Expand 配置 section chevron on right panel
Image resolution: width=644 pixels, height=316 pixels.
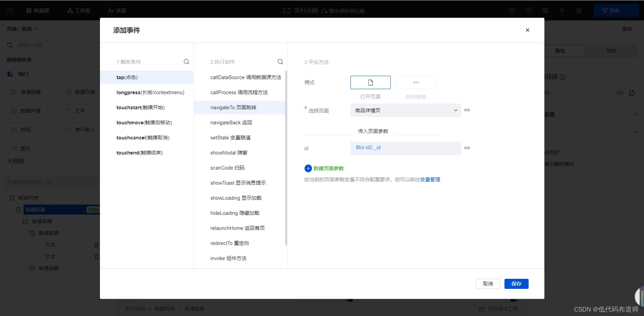pos(636,114)
